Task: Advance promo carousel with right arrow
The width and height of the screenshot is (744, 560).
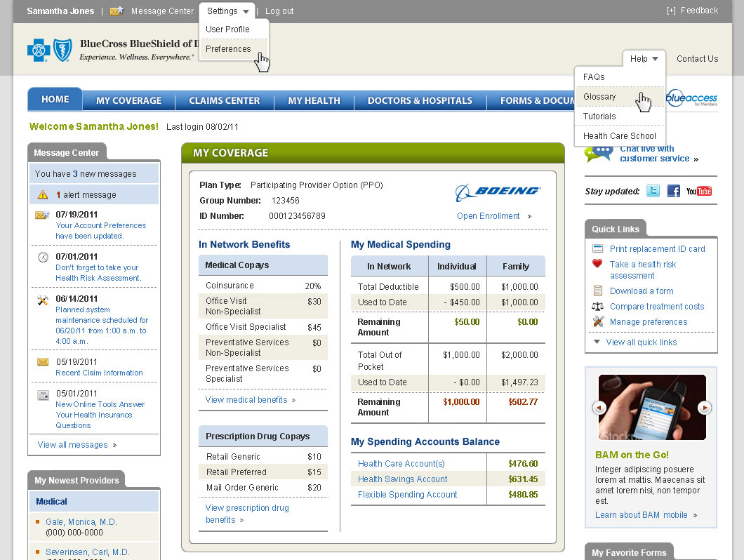Action: click(704, 407)
